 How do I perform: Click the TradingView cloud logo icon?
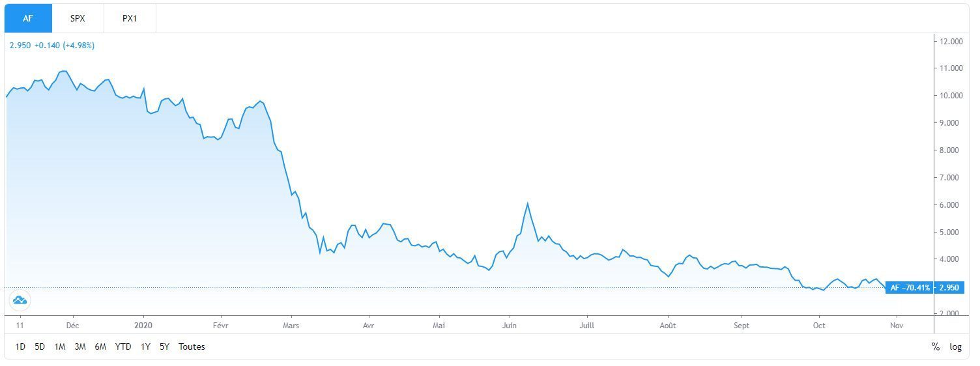(20, 300)
